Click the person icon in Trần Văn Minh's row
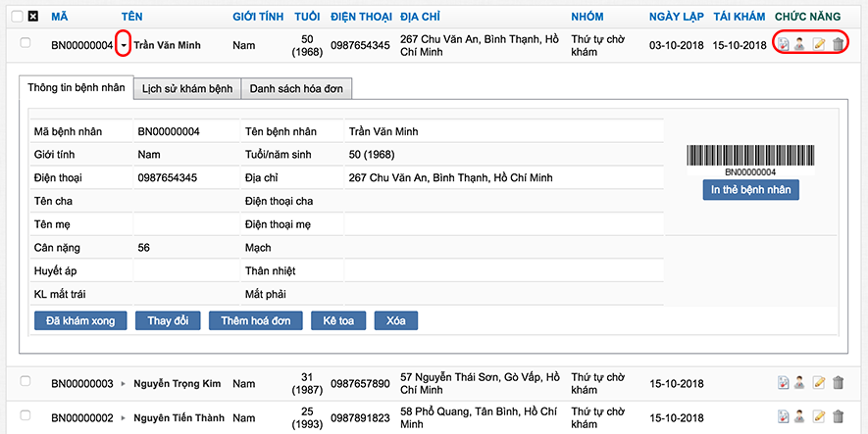 tap(799, 44)
